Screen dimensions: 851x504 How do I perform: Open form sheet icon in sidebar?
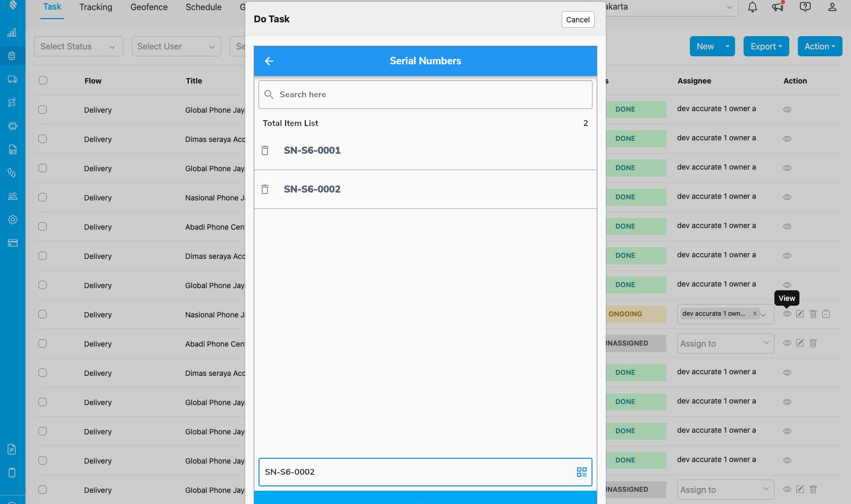point(13,149)
